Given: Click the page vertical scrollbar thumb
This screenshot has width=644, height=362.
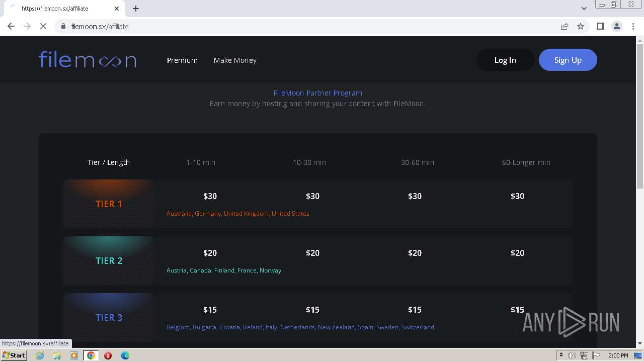Looking at the screenshot, I should coord(640,117).
